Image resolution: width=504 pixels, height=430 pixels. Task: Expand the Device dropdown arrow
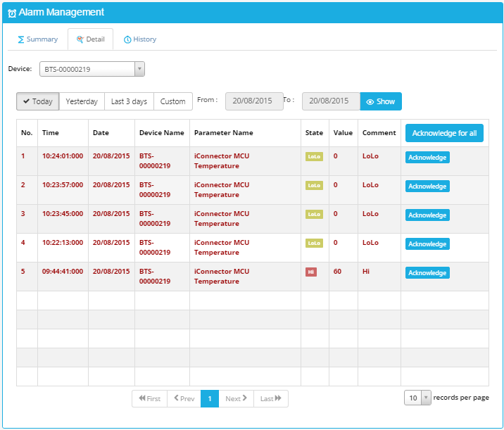pyautogui.click(x=139, y=69)
